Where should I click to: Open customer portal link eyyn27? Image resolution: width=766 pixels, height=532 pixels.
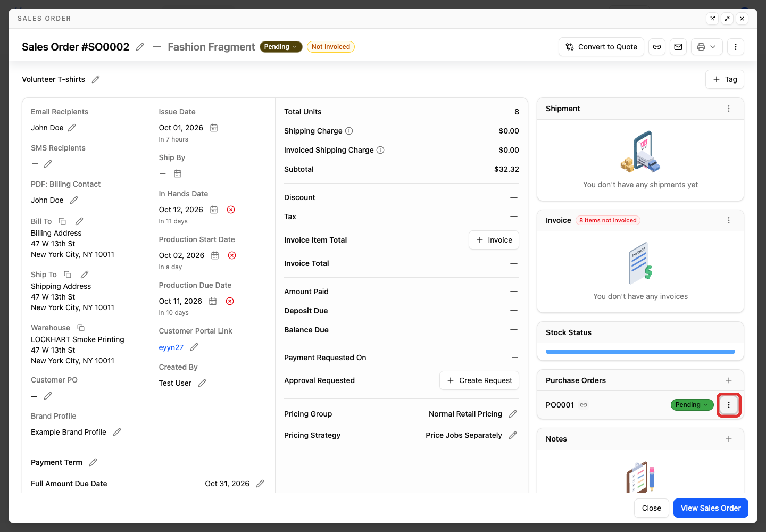(171, 347)
